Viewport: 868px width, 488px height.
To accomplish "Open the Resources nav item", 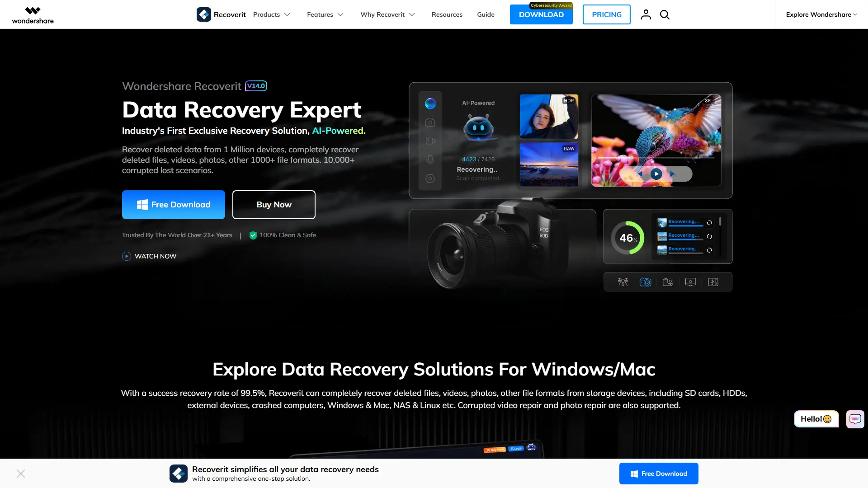I will pyautogui.click(x=447, y=14).
